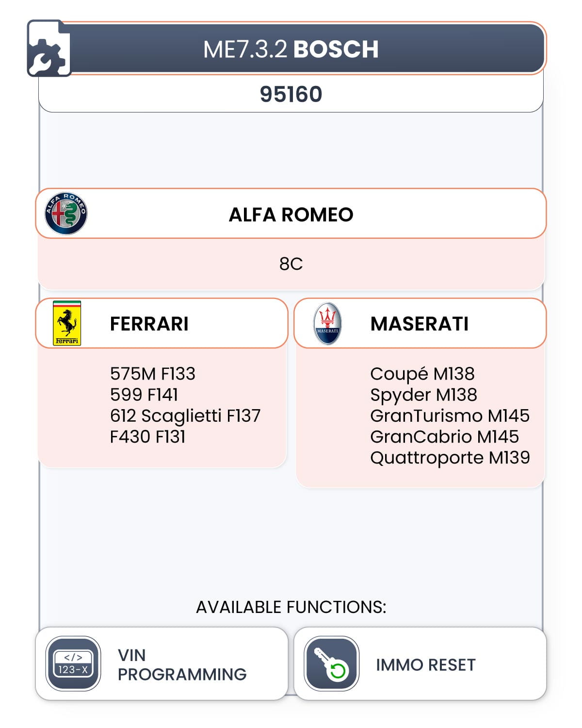Click the AVAILABLE FUNCTIONS heading

[x=291, y=607]
